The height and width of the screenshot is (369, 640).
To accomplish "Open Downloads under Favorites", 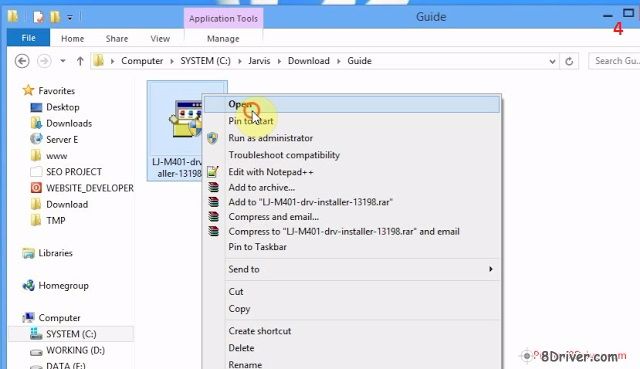I will tap(69, 123).
